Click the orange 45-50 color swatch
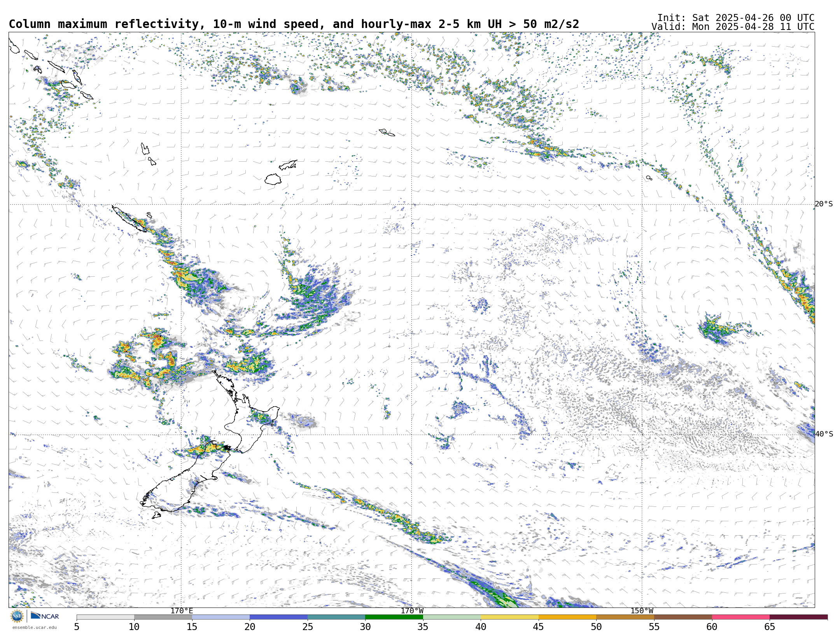The width and height of the screenshot is (840, 632). [567, 617]
